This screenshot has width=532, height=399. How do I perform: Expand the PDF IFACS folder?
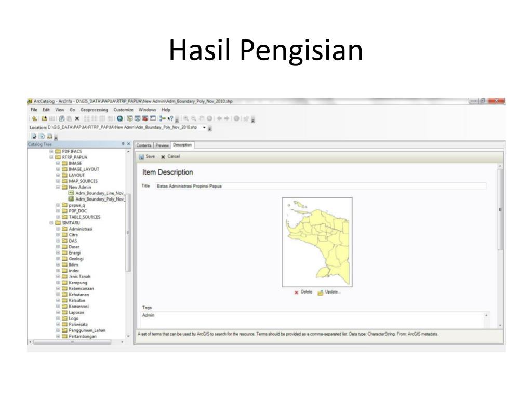[x=51, y=151]
